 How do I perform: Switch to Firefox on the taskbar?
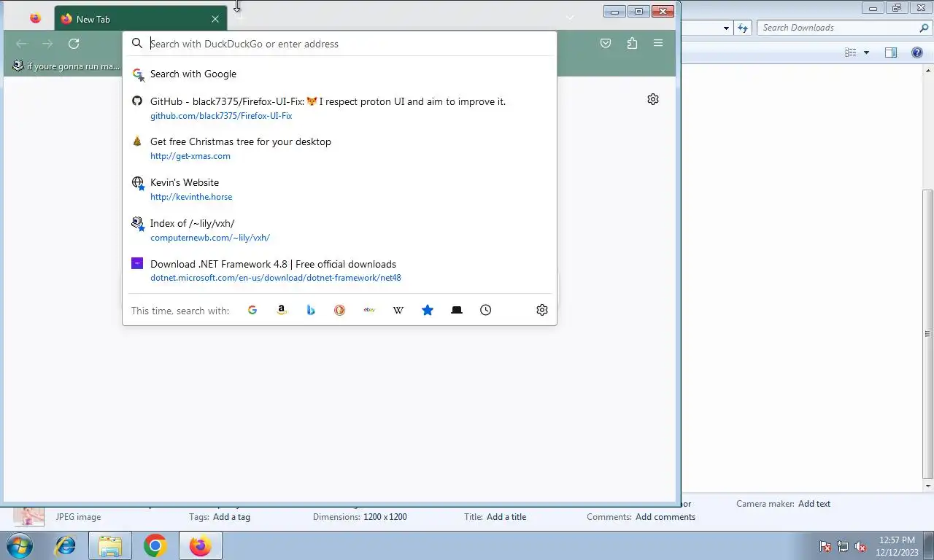click(200, 545)
